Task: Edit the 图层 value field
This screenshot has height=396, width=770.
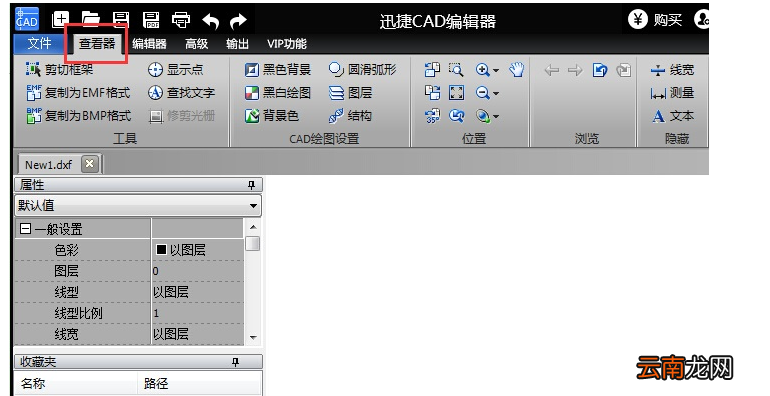Action: click(x=197, y=271)
